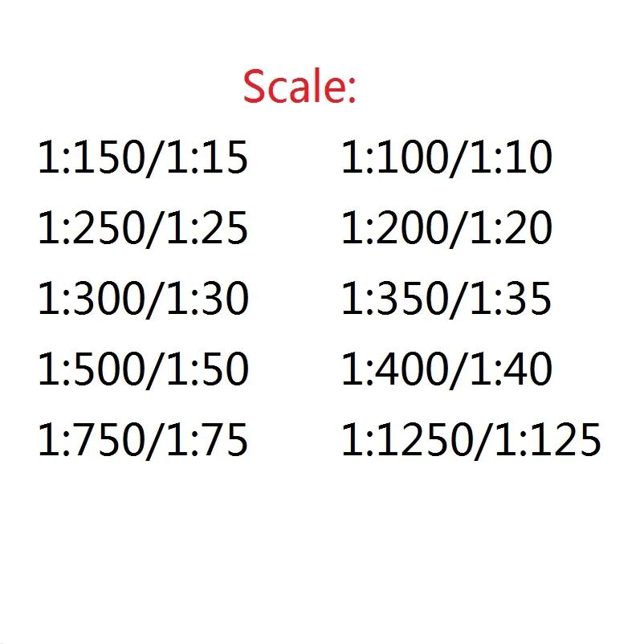Select the 1:150/1:15 scale entry

coord(143,158)
